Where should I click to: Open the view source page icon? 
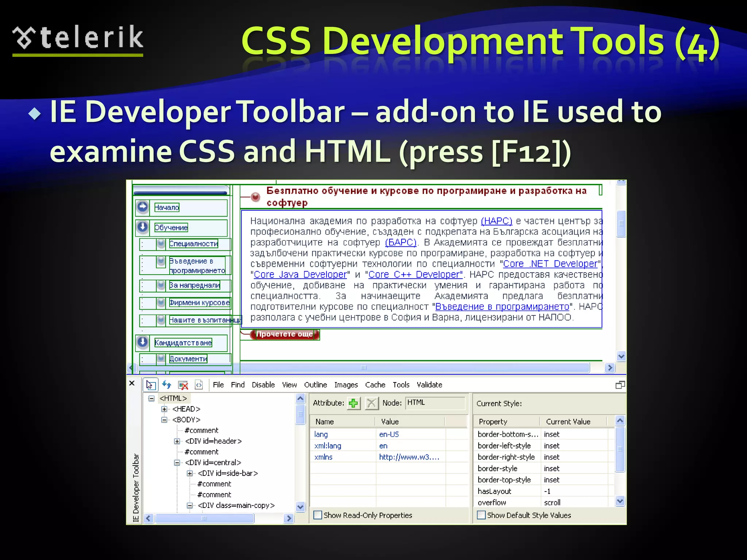pyautogui.click(x=199, y=385)
